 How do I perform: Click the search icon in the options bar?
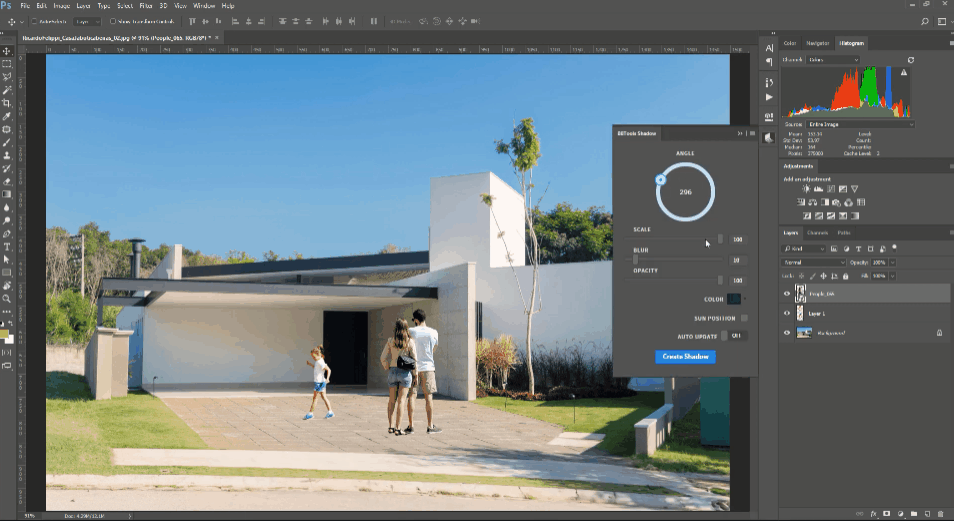(925, 21)
